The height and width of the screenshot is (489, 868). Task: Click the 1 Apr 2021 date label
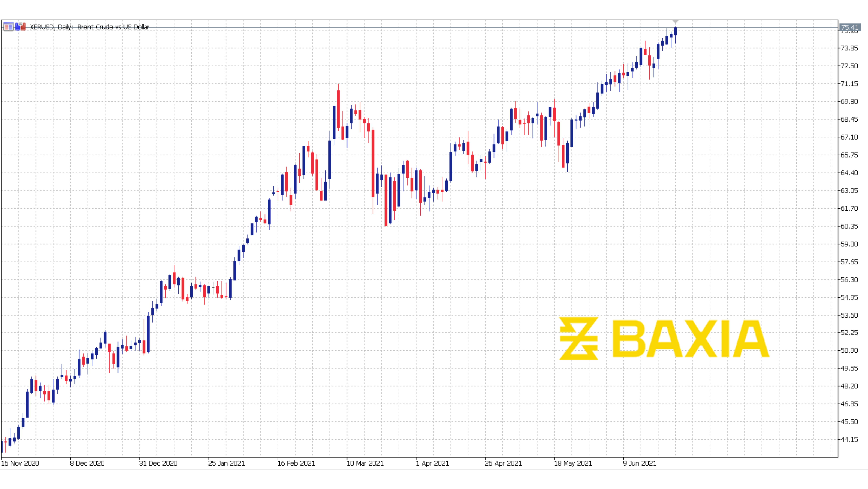tap(433, 463)
